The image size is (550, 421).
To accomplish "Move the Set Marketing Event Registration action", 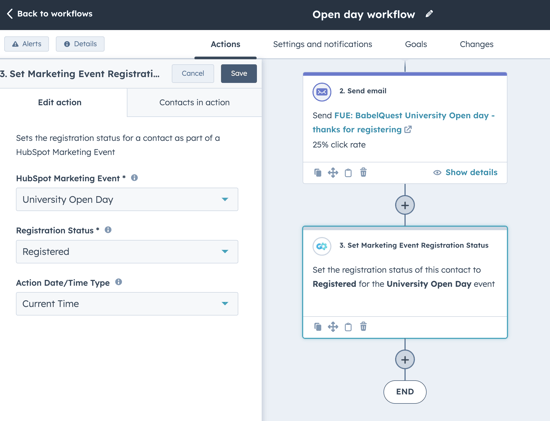I will point(333,327).
